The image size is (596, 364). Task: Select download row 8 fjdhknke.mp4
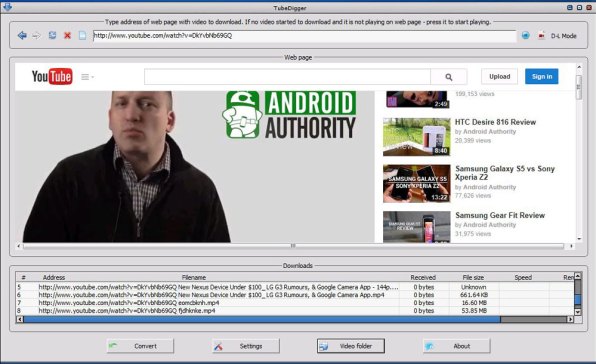[x=295, y=311]
